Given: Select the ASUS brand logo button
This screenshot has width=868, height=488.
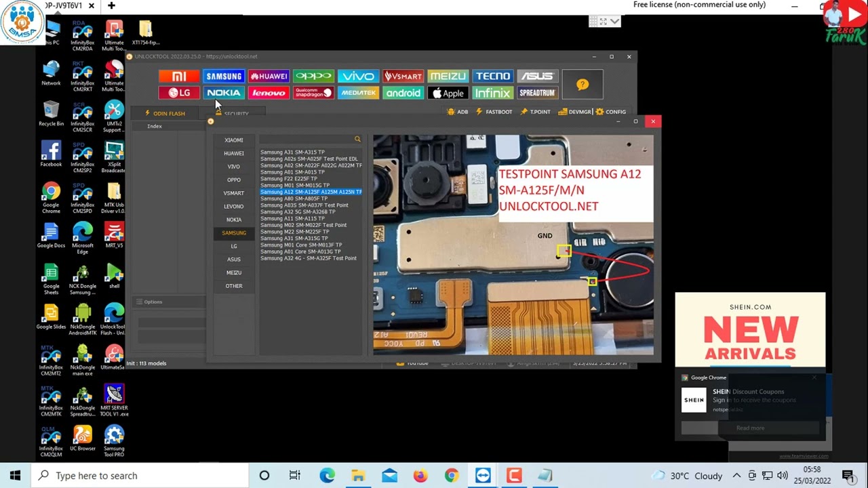Looking at the screenshot, I should [537, 77].
